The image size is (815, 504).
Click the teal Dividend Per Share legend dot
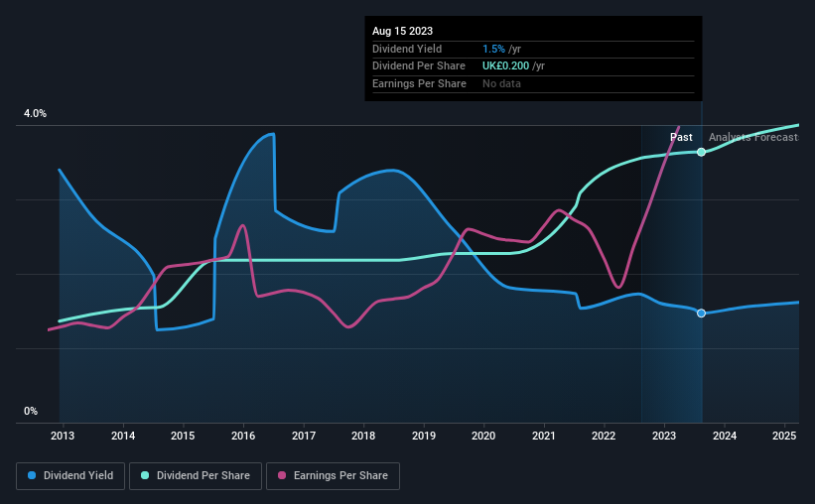click(x=145, y=475)
